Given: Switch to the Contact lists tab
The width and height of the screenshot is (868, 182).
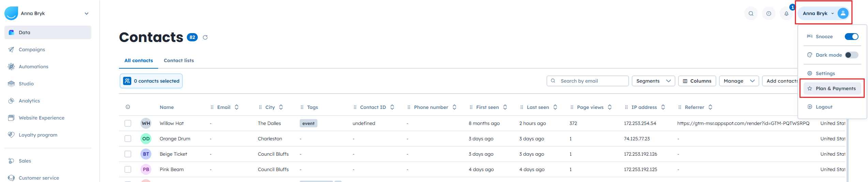Looking at the screenshot, I should pyautogui.click(x=179, y=60).
